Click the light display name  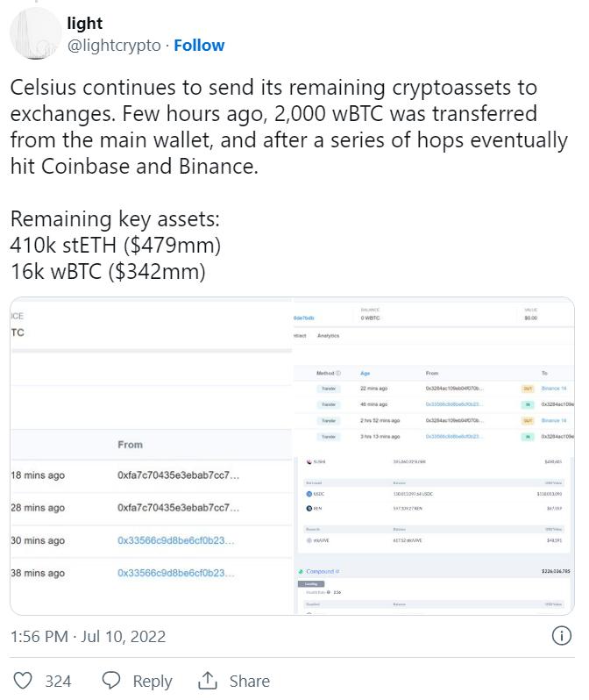point(84,24)
